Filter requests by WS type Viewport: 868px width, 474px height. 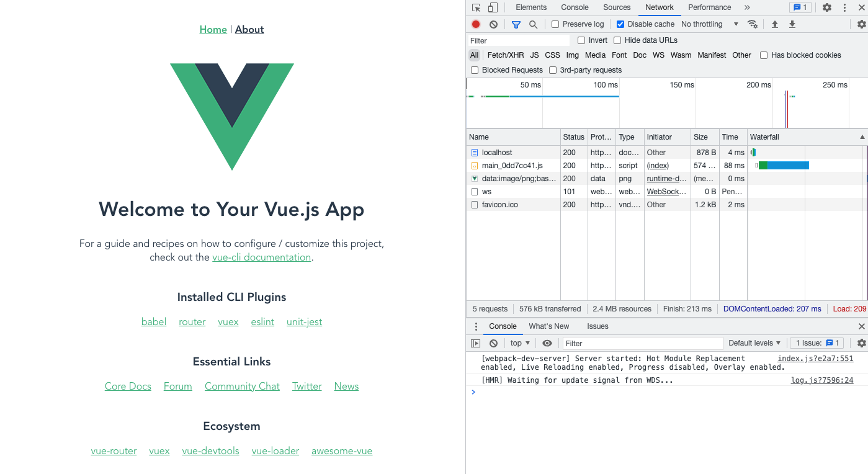pyautogui.click(x=658, y=55)
